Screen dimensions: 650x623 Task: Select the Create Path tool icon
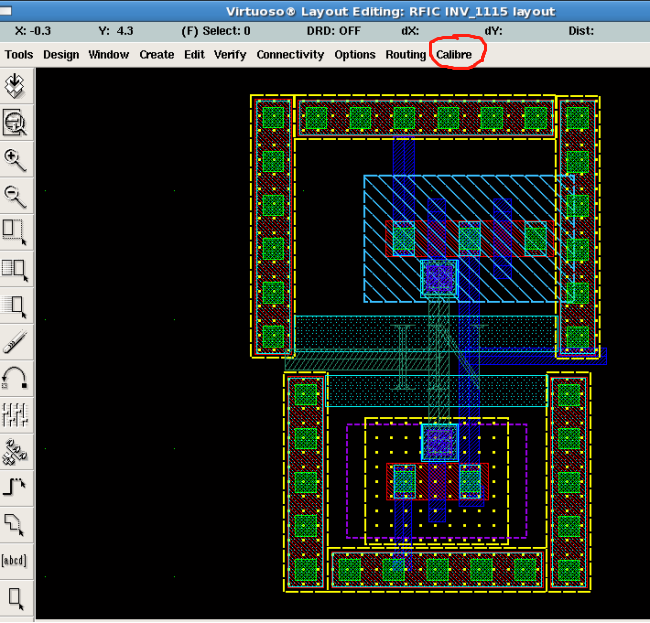pyautogui.click(x=15, y=488)
